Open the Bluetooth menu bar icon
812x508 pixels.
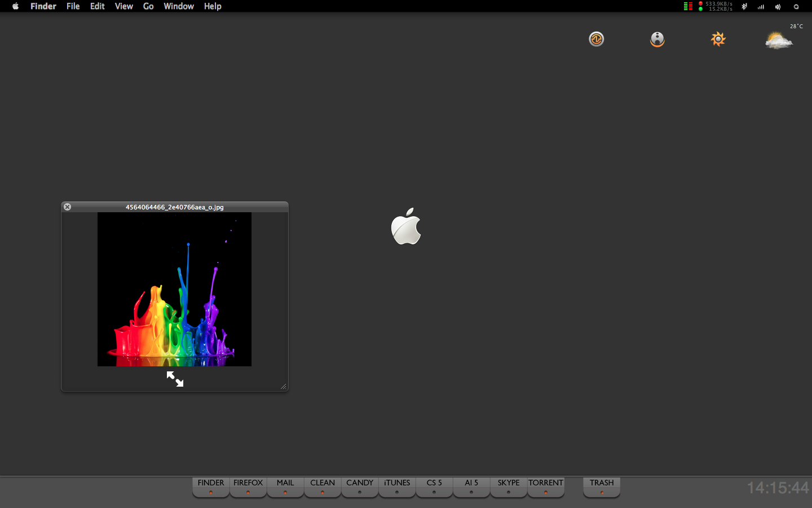coord(744,6)
